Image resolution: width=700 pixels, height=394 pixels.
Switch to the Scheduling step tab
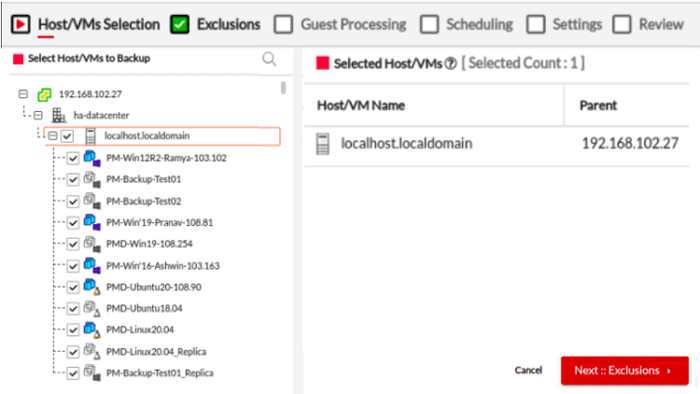click(x=467, y=24)
